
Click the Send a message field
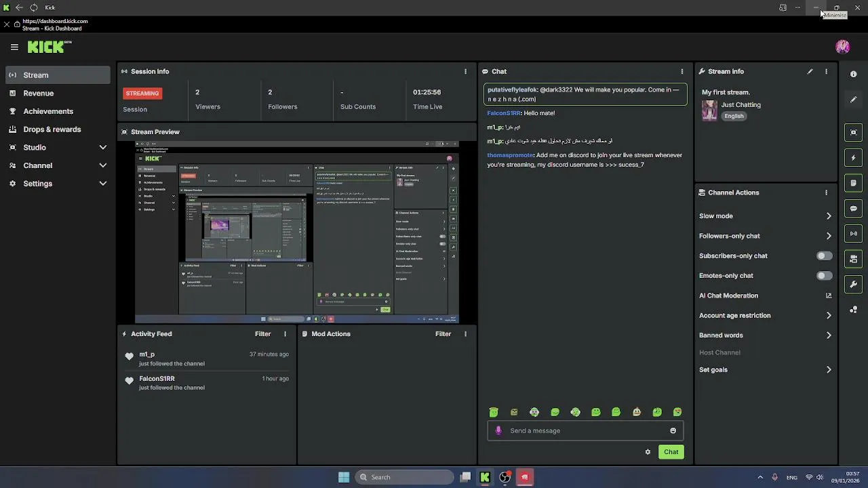pos(585,430)
